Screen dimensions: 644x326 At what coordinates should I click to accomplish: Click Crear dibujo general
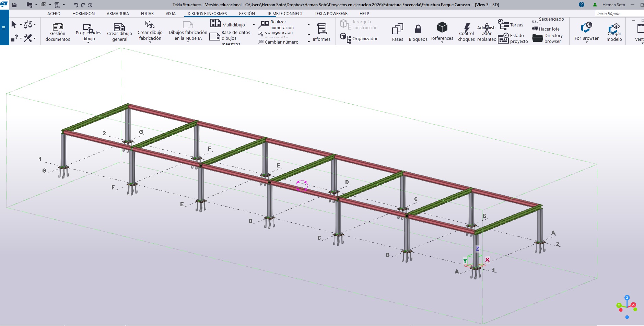[119, 32]
